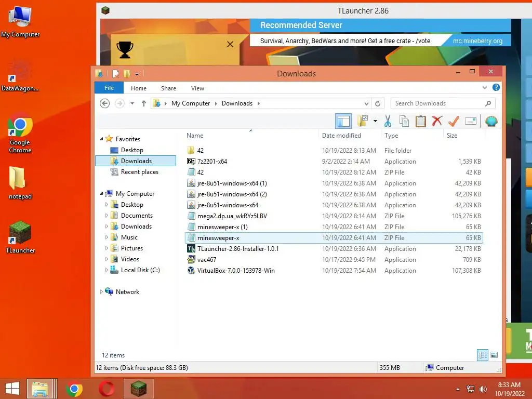
Task: Click Downloads in the address breadcrumb
Action: [237, 103]
